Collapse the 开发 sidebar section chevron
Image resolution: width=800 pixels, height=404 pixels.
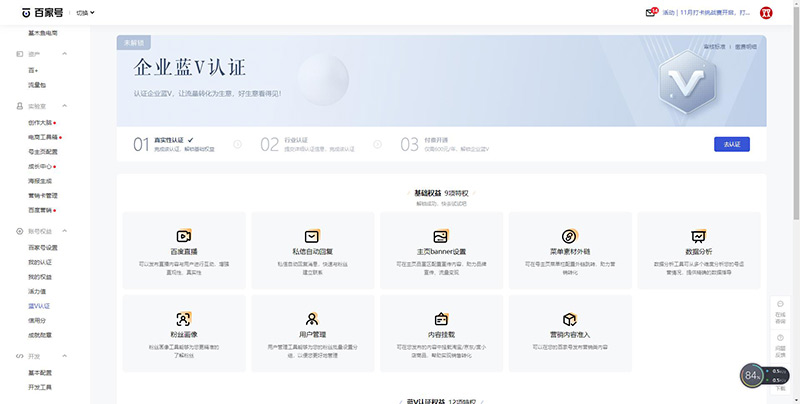pyautogui.click(x=64, y=356)
